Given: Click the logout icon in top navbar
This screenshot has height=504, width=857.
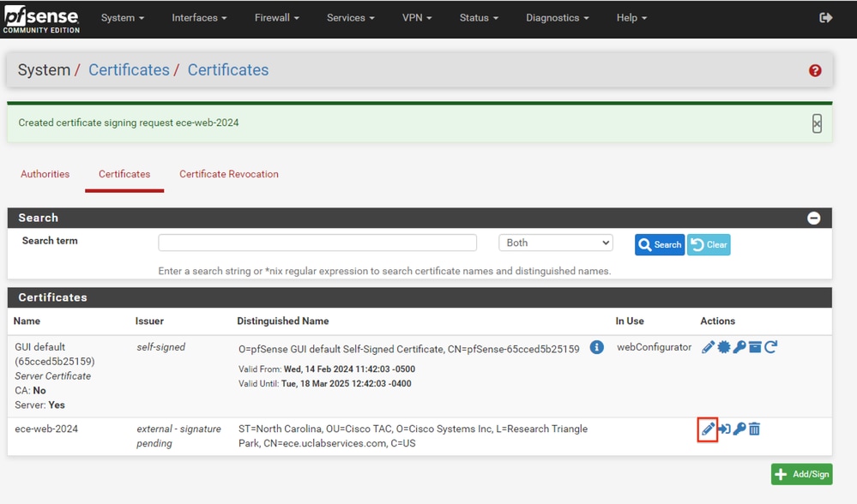Looking at the screenshot, I should tap(825, 18).
